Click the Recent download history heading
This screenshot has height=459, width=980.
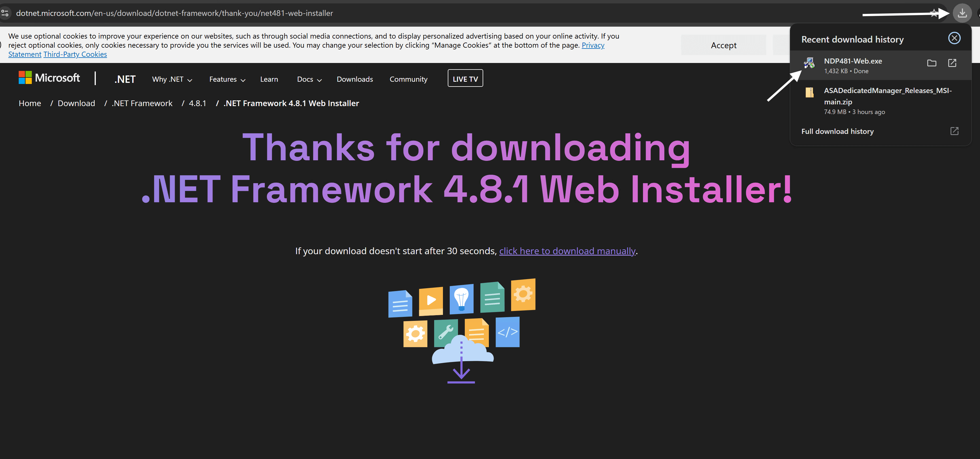pos(852,40)
